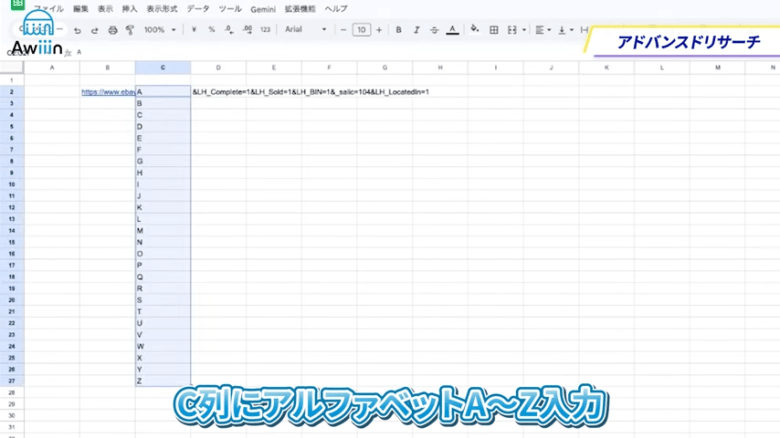Click the cell containing letter T
Viewport: 780px width, 438px height.
(163, 312)
